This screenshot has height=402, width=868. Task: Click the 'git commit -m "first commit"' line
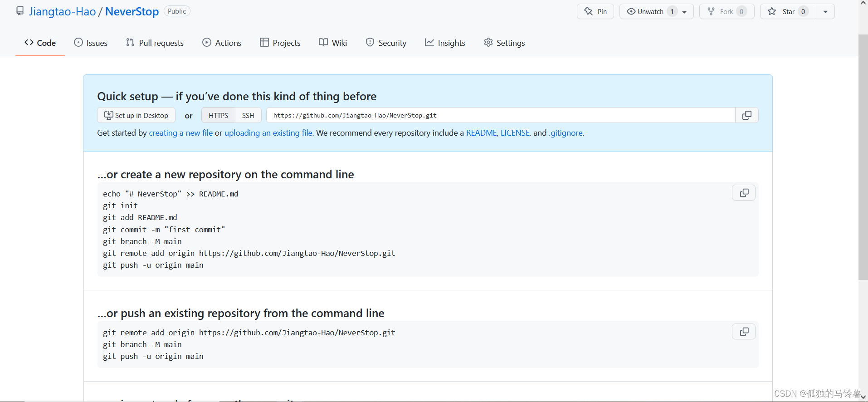point(164,230)
